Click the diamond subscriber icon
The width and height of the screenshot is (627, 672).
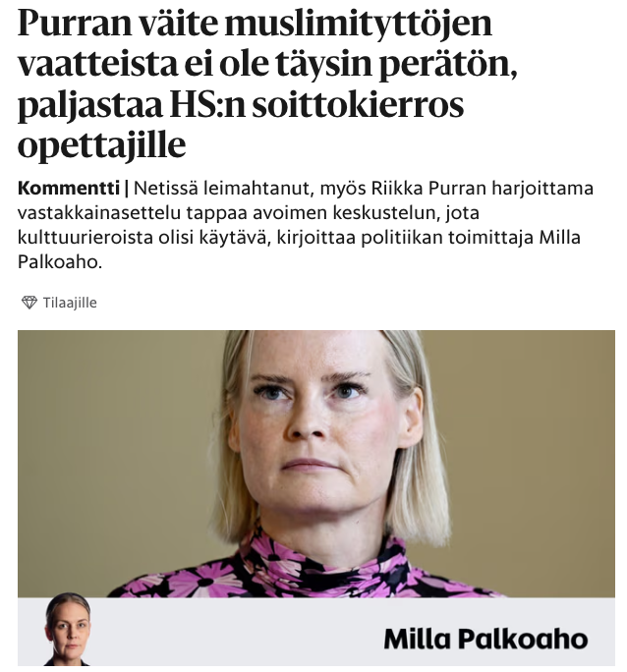pos(29,303)
